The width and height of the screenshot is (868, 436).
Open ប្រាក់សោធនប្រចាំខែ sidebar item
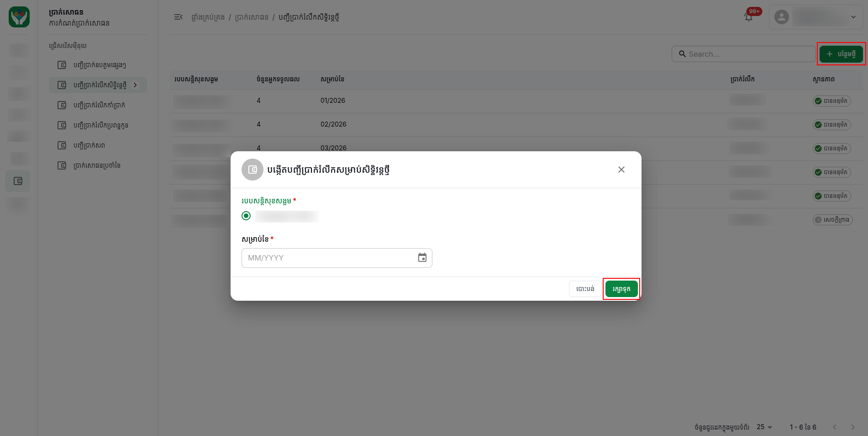(x=98, y=165)
